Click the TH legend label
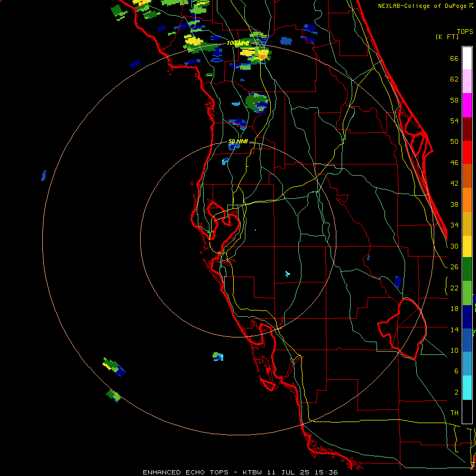The width and height of the screenshot is (476, 476). tap(454, 413)
